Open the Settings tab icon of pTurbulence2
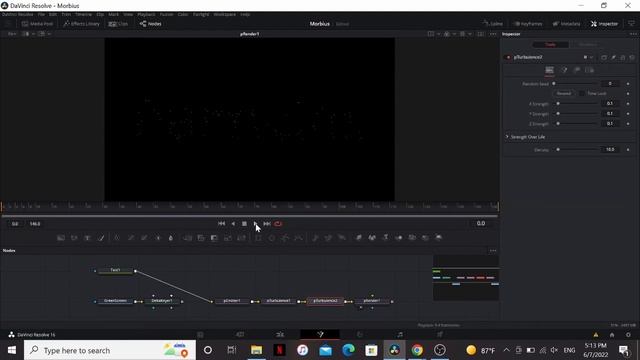Screen dimensions: 640x360 click(x=590, y=70)
